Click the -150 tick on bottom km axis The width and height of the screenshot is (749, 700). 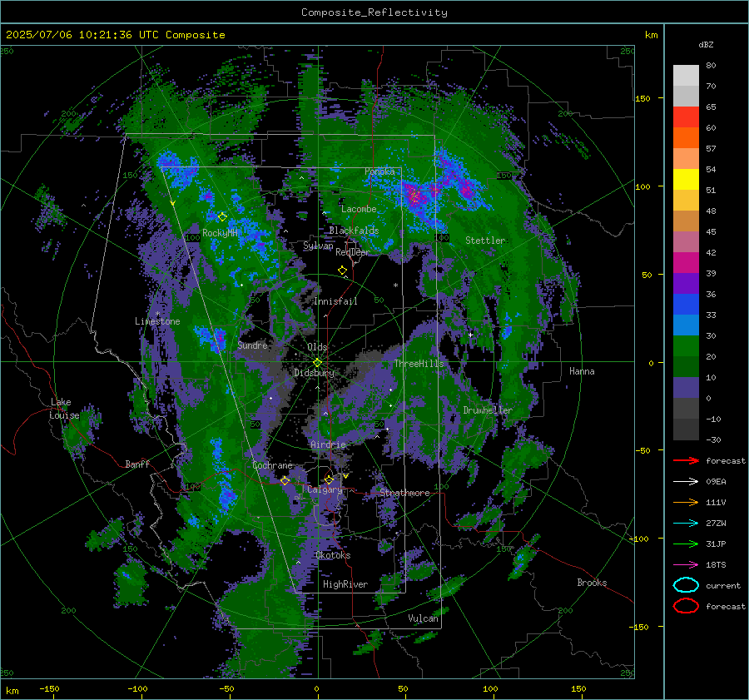[x=49, y=688]
